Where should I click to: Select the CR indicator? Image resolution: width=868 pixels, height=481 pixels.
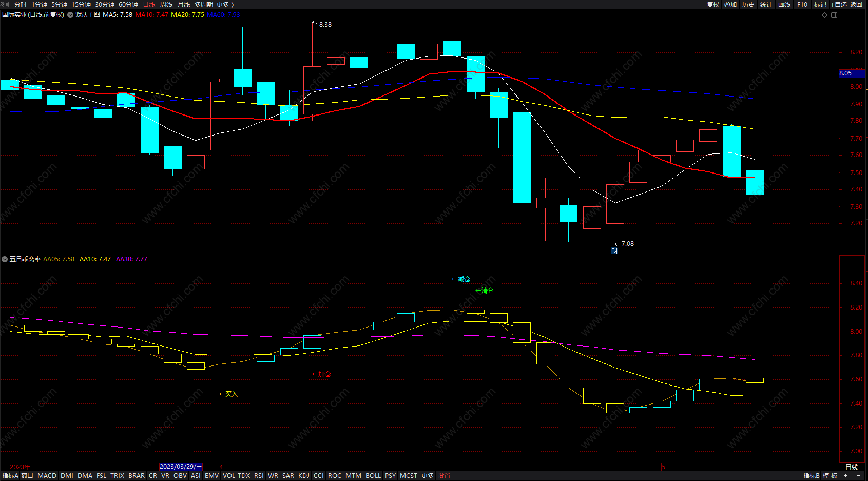click(x=153, y=476)
